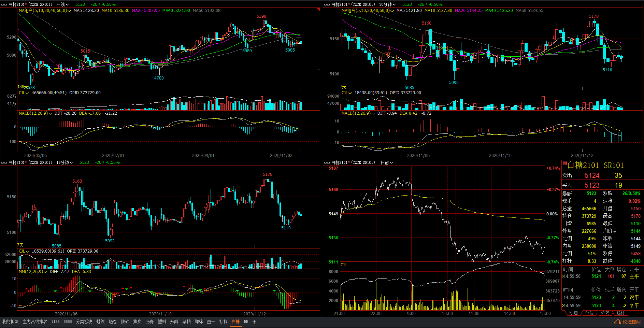Open the 30分钟 period dropdown

point(387,4)
